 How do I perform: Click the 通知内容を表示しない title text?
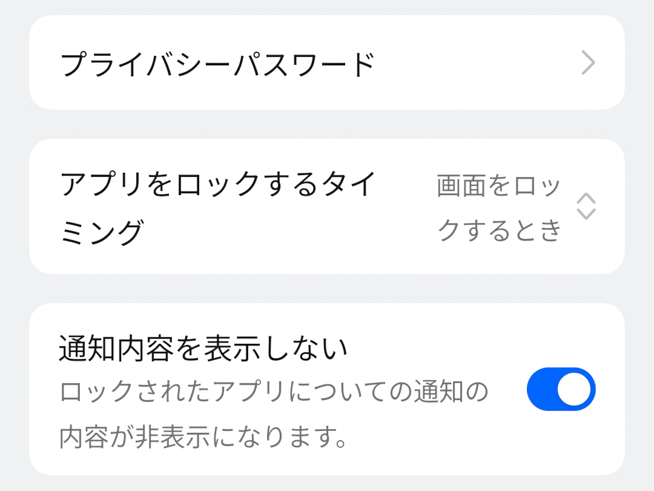tap(203, 348)
